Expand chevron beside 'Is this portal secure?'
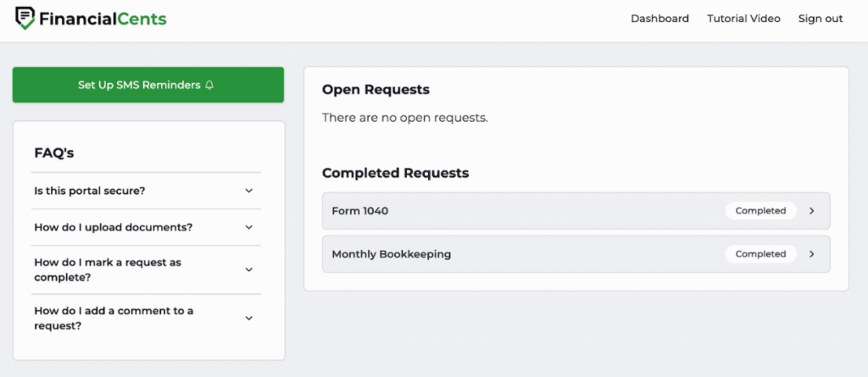The image size is (868, 377). tap(249, 191)
